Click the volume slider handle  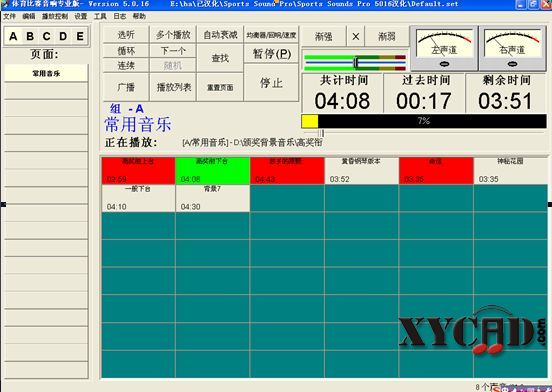point(356,63)
